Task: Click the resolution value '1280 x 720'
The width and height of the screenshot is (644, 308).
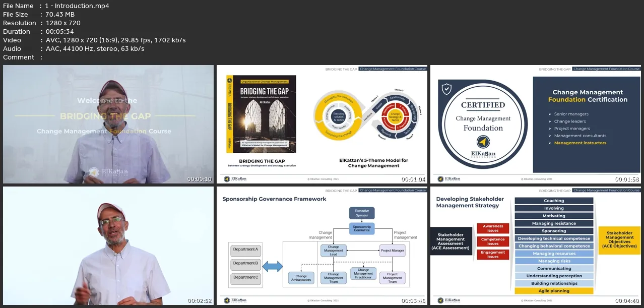Action: click(62, 23)
